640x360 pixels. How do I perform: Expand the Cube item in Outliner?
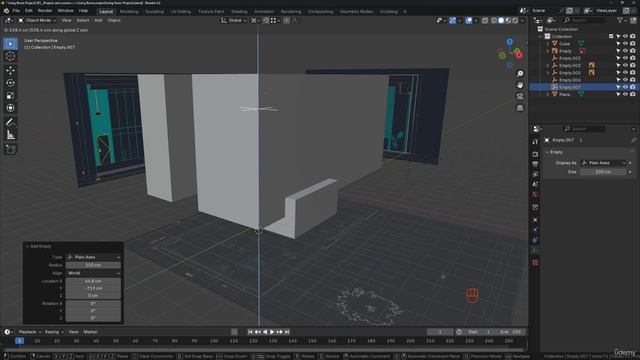point(548,44)
